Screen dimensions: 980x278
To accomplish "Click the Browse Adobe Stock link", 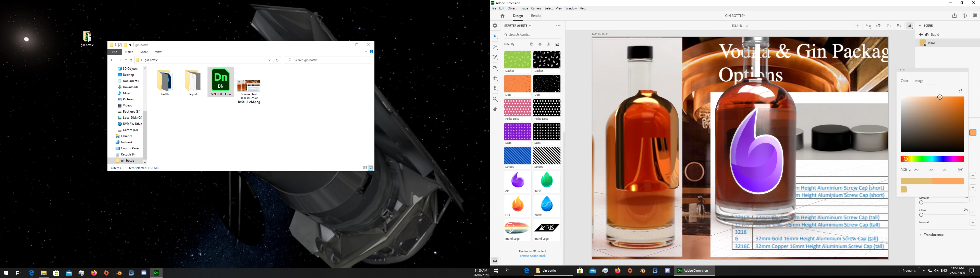I will click(532, 256).
